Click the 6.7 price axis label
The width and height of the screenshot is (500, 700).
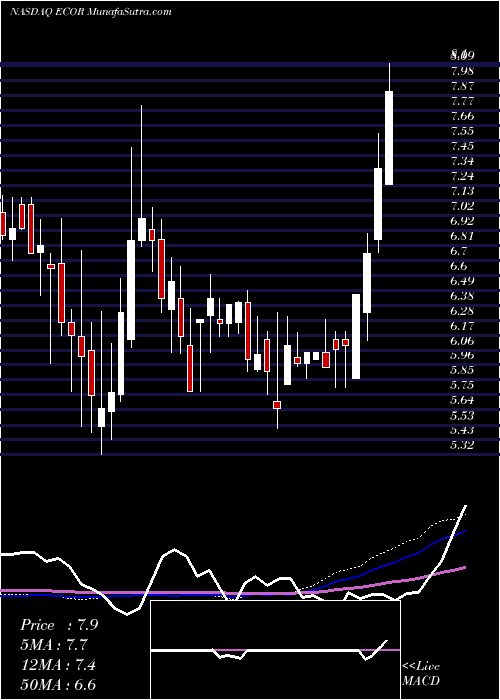[x=459, y=251]
